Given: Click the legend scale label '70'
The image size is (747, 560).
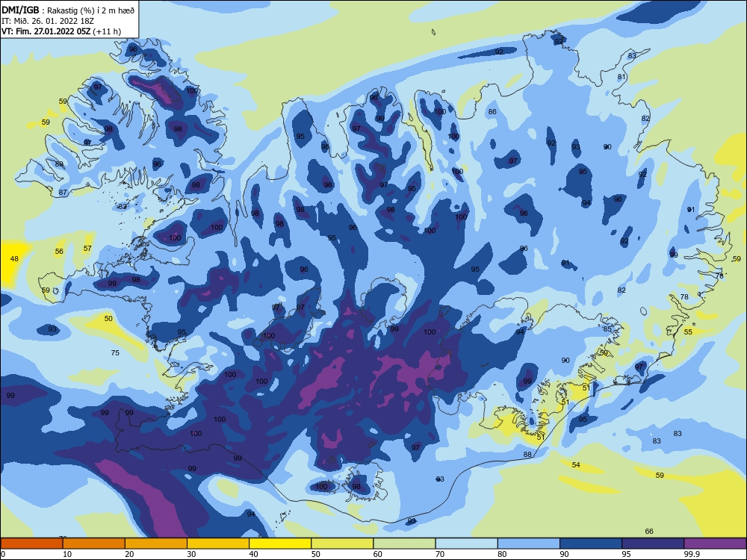Looking at the screenshot, I should coord(440,554).
